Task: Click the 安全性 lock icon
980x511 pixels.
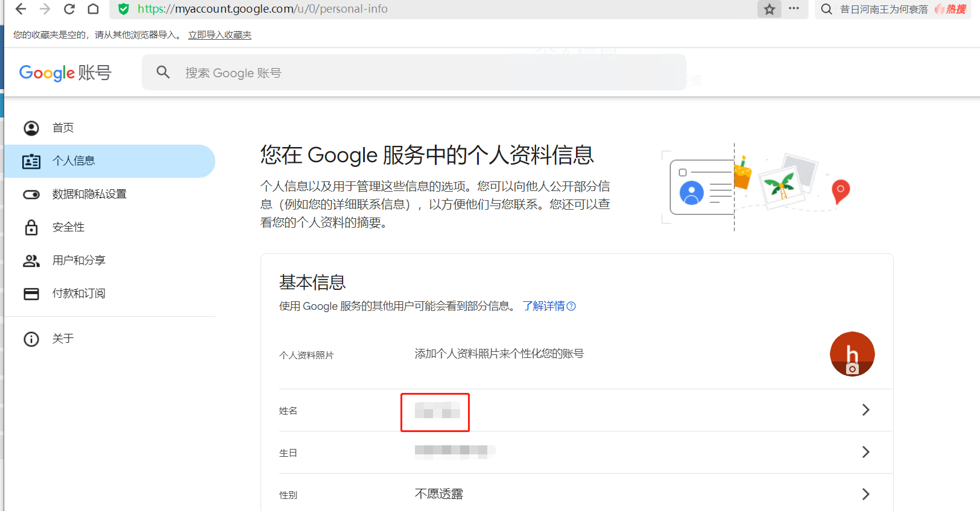Action: (31, 227)
